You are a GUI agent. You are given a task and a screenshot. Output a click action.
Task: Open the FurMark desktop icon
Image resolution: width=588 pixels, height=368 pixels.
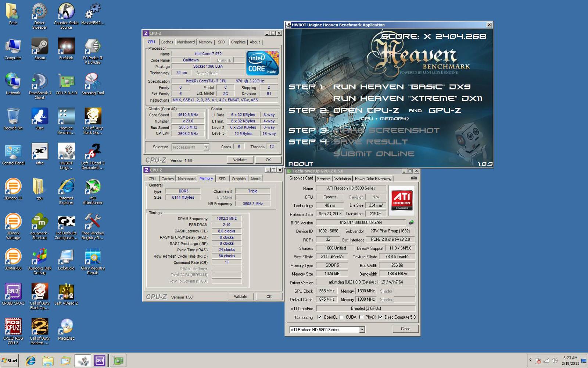(66, 49)
